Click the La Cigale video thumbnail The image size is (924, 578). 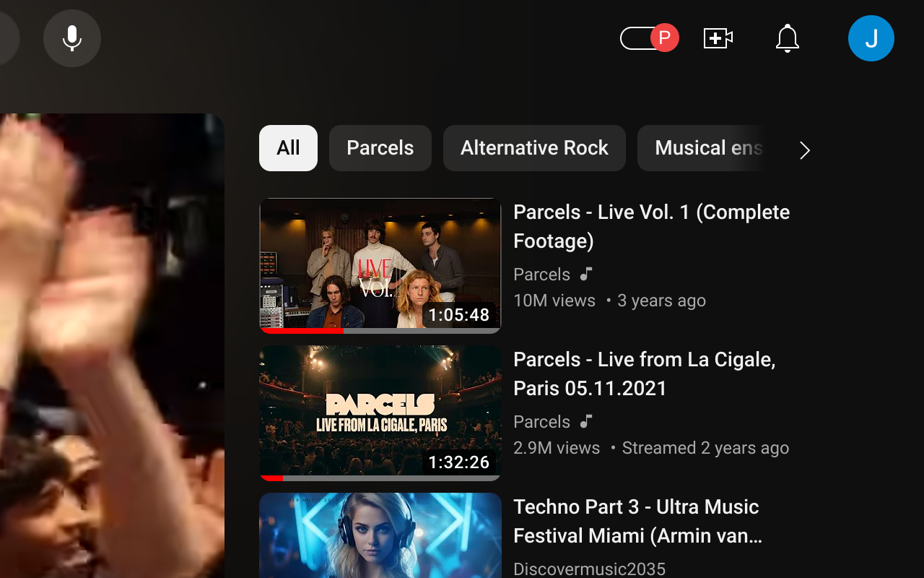click(380, 412)
